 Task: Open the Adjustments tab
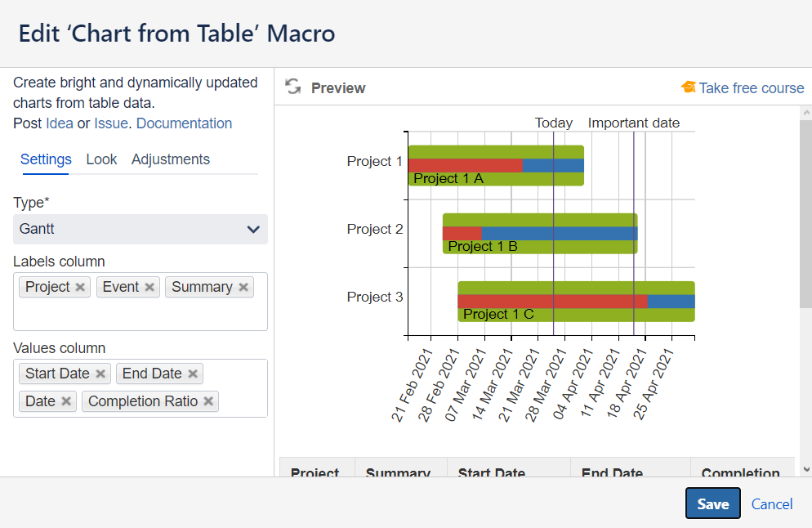click(x=171, y=159)
